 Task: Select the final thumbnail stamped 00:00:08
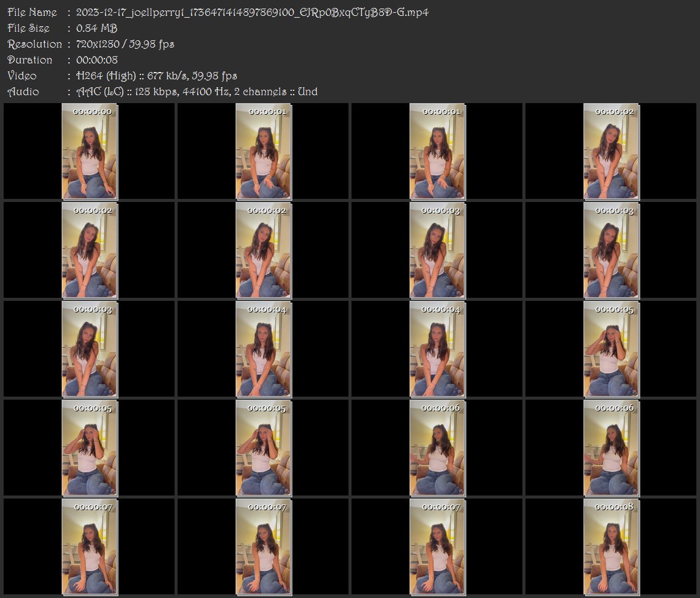[611, 547]
